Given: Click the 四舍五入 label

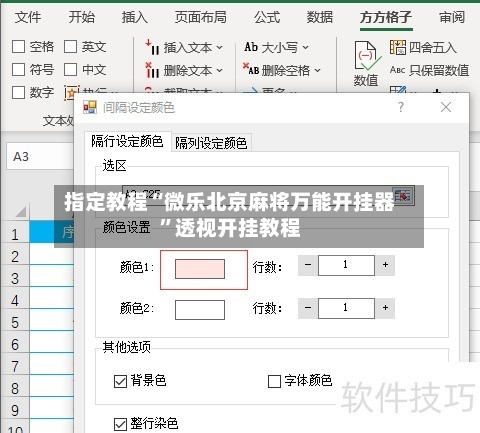Looking at the screenshot, I should 432,47.
